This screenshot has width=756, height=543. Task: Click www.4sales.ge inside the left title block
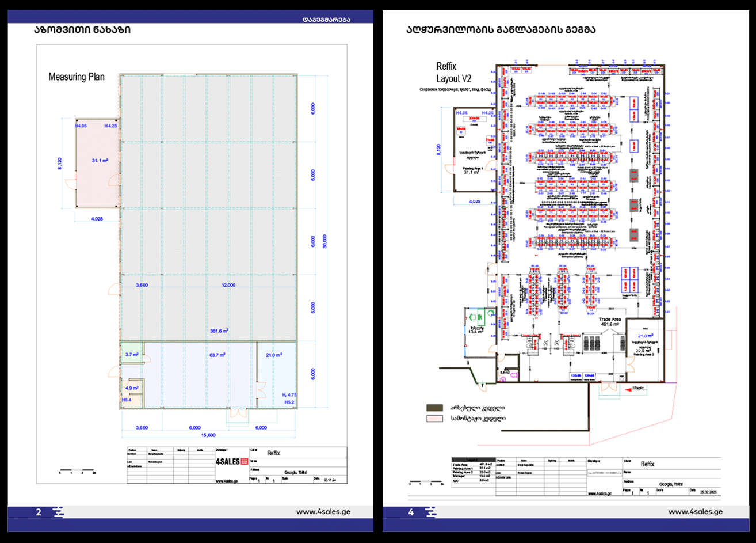click(x=227, y=481)
